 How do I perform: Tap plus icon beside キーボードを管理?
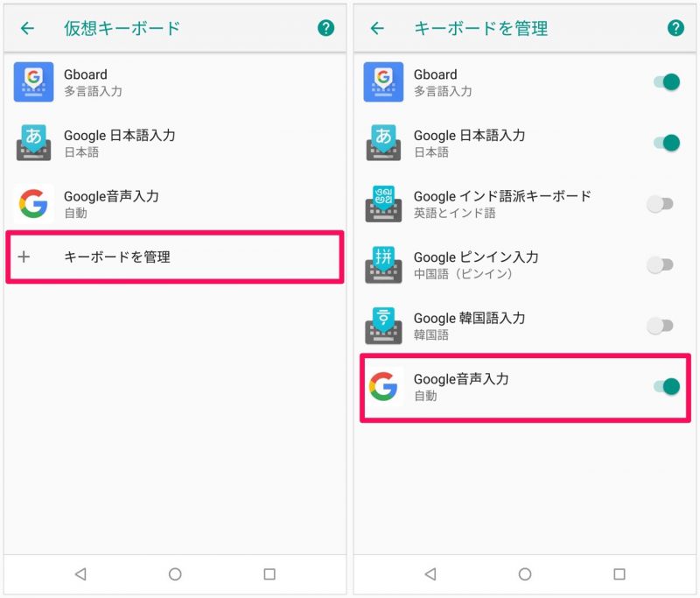[x=24, y=257]
